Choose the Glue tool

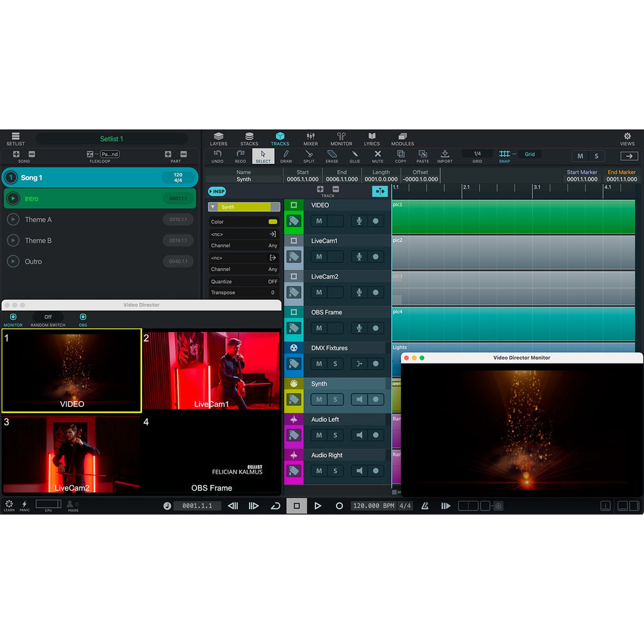pyautogui.click(x=355, y=156)
